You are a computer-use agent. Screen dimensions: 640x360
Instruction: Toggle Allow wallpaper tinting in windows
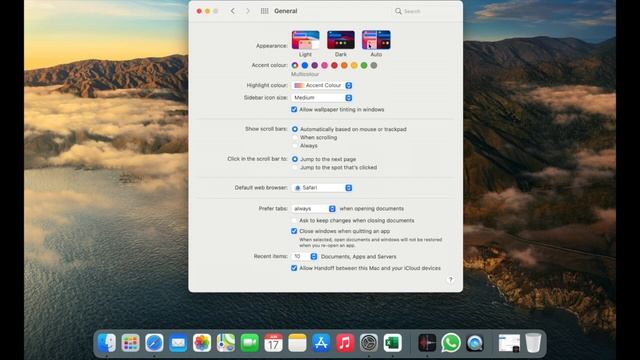[294, 109]
